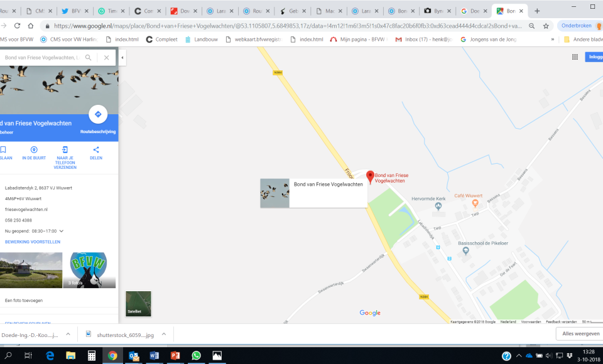Open Jongens van de Jong bookmark

point(489,39)
